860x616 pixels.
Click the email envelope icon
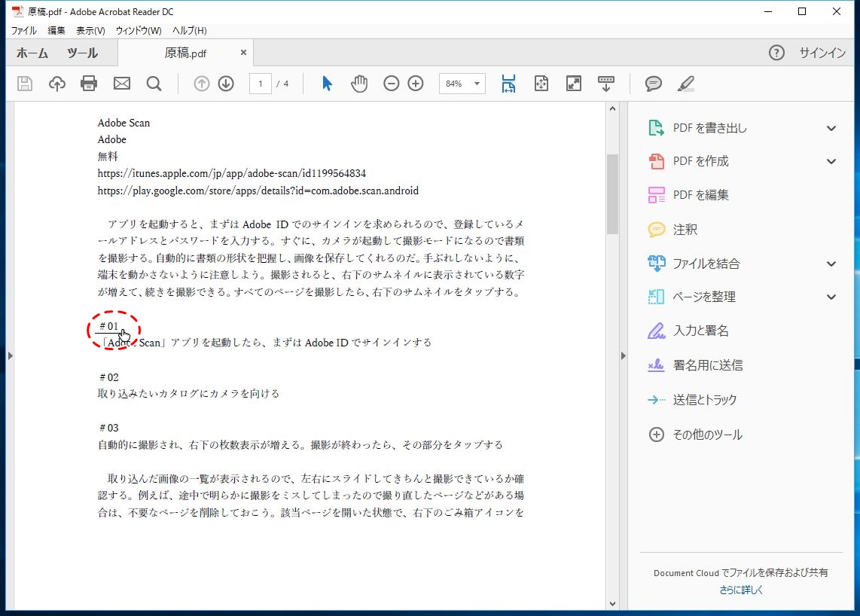tap(122, 84)
